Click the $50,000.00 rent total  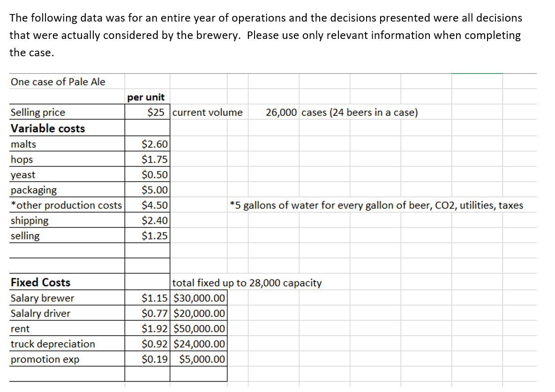tap(199, 329)
